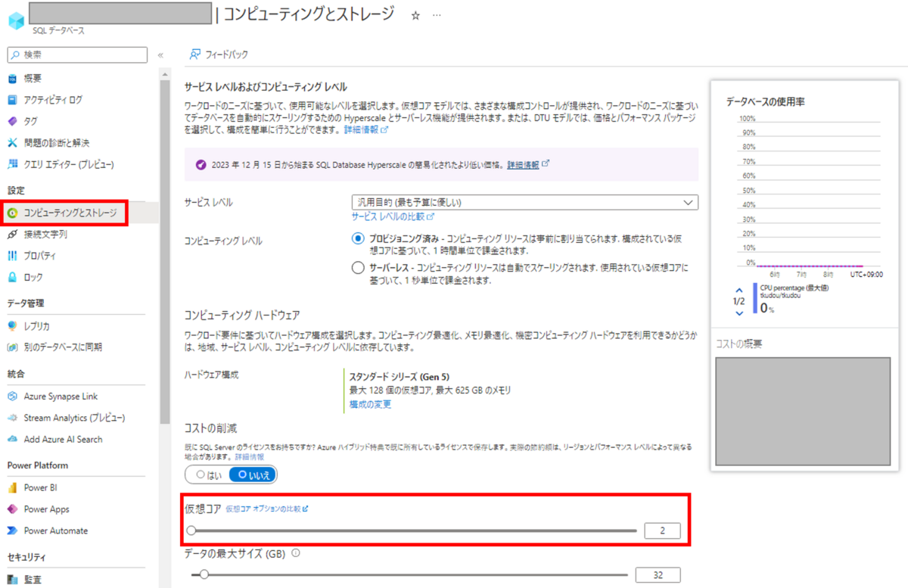
Task: Select the プロビジョニング済み radio button
Action: (358, 238)
